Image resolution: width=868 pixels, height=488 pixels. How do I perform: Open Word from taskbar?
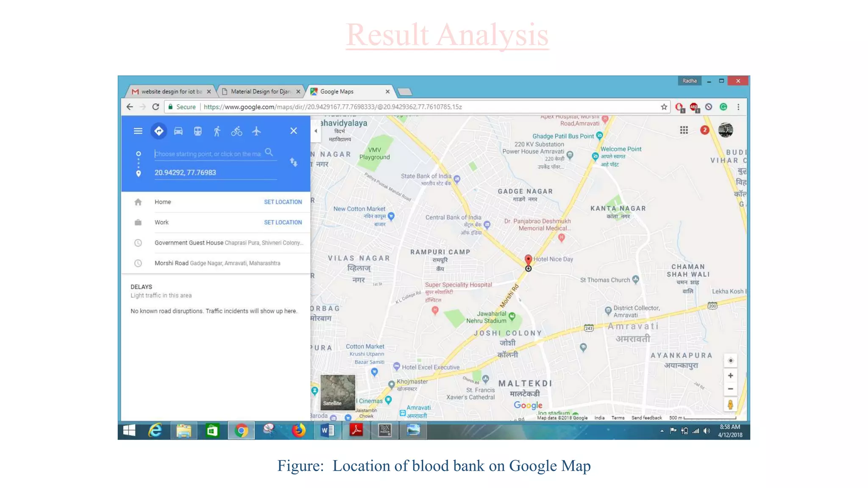point(327,431)
